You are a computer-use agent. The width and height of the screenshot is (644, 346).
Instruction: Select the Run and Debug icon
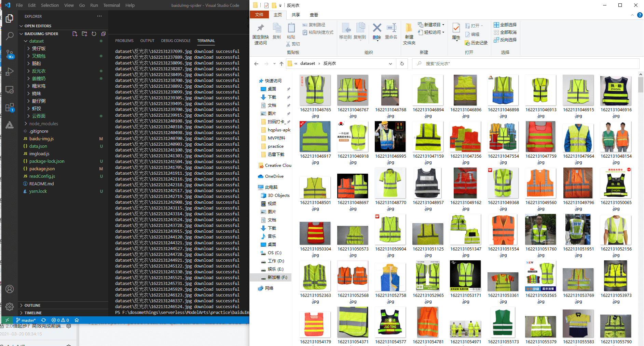click(10, 71)
